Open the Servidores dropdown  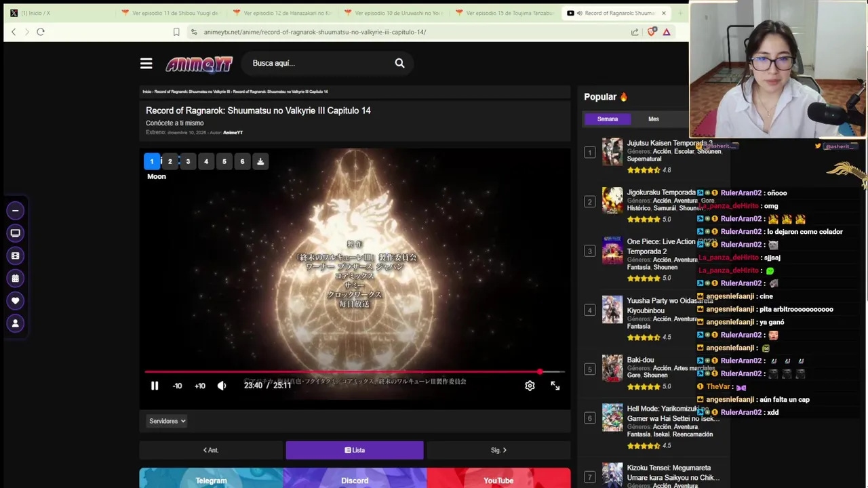coord(167,421)
